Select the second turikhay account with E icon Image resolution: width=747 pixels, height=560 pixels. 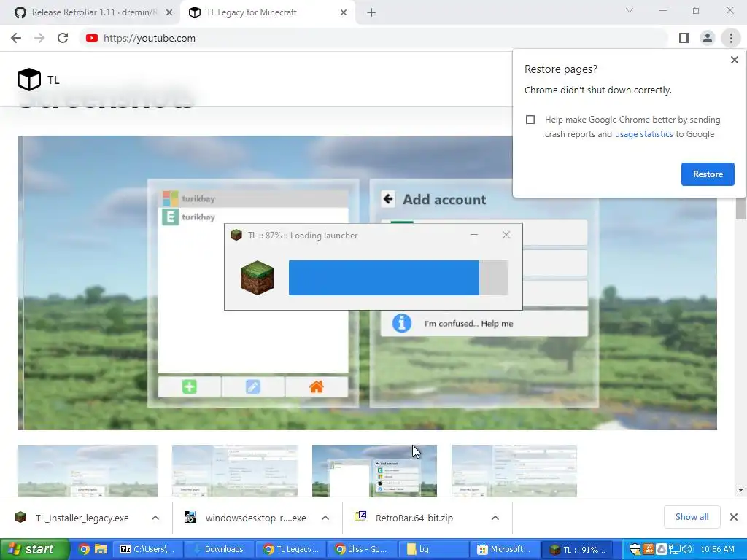[253, 217]
